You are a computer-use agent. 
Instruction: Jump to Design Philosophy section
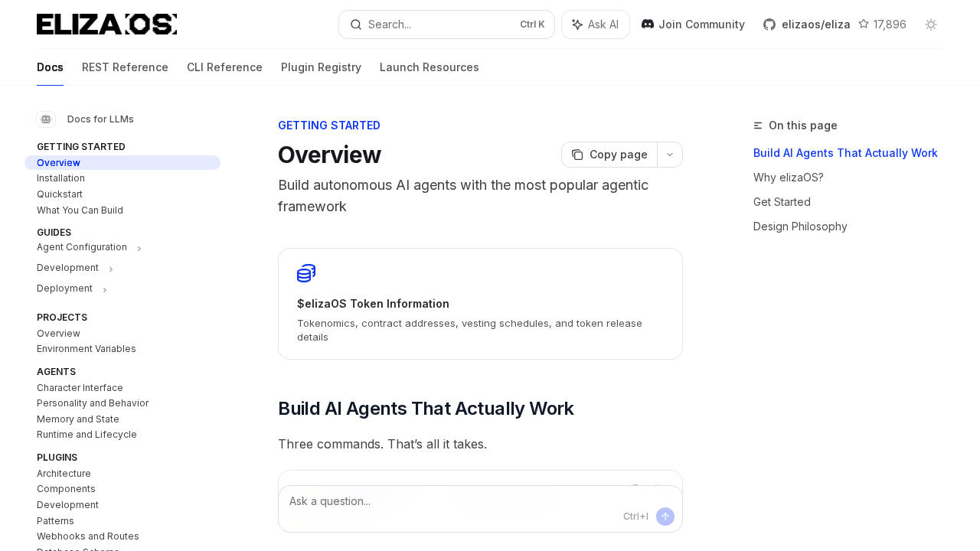800,227
